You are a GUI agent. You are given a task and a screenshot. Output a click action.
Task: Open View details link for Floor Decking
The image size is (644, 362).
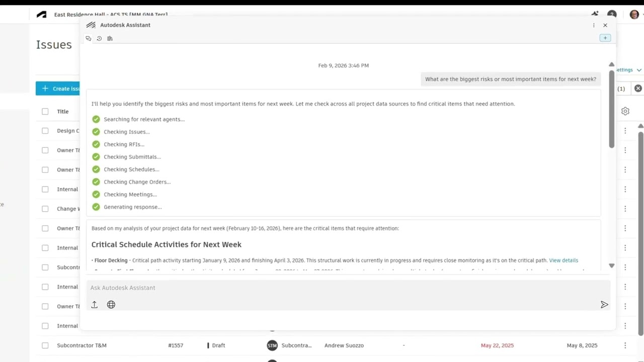pyautogui.click(x=563, y=260)
